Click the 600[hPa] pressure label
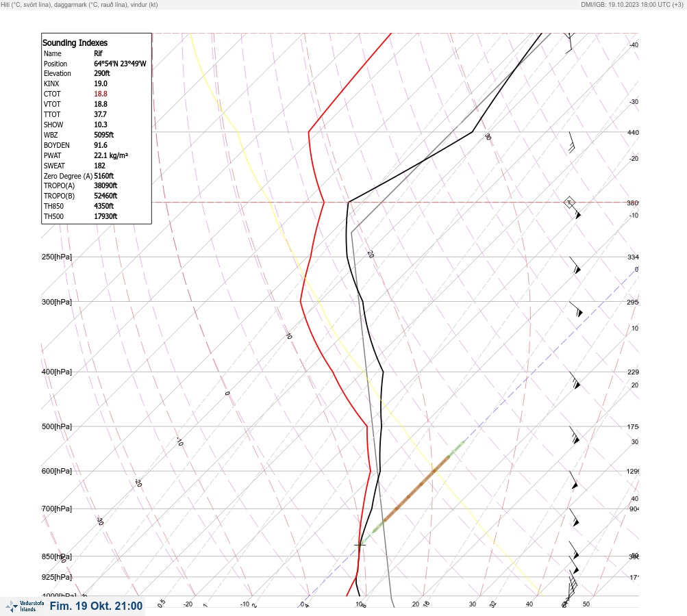Screen dimensions: 687x616 [x=57, y=471]
